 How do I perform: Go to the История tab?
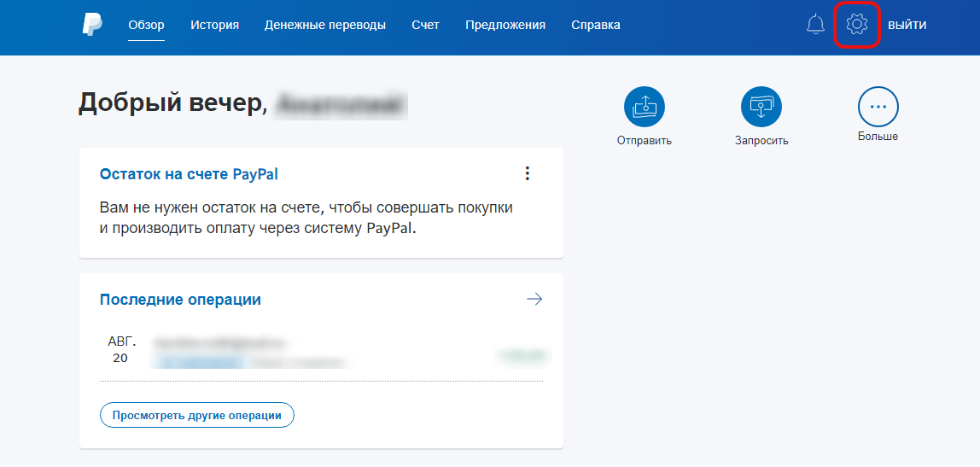click(x=215, y=25)
